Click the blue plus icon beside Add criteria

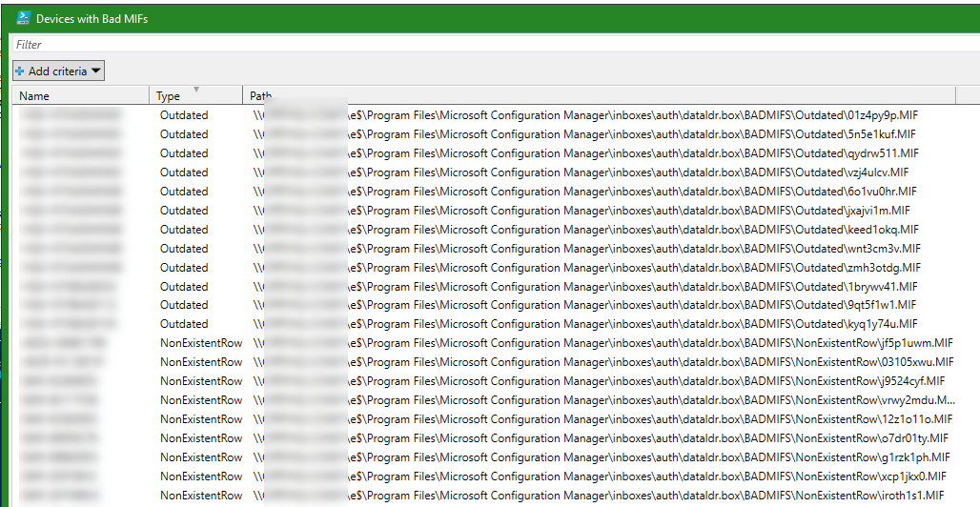point(20,71)
